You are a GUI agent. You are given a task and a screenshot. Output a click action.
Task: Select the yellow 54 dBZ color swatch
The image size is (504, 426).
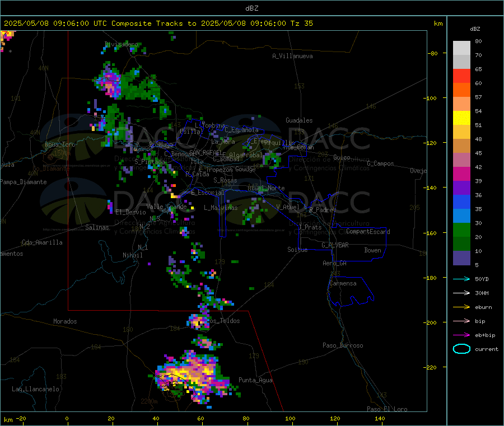click(461, 118)
